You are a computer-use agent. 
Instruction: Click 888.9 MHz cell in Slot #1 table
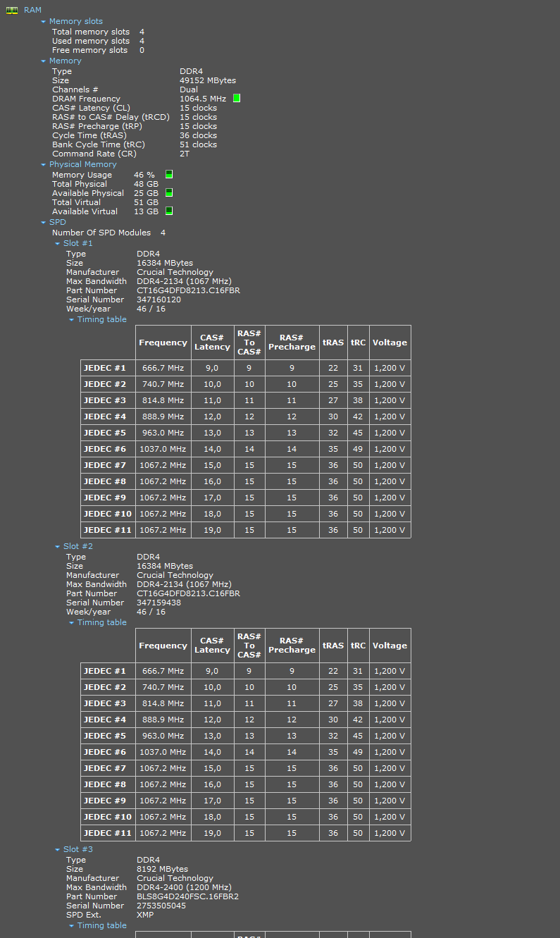[x=163, y=416]
